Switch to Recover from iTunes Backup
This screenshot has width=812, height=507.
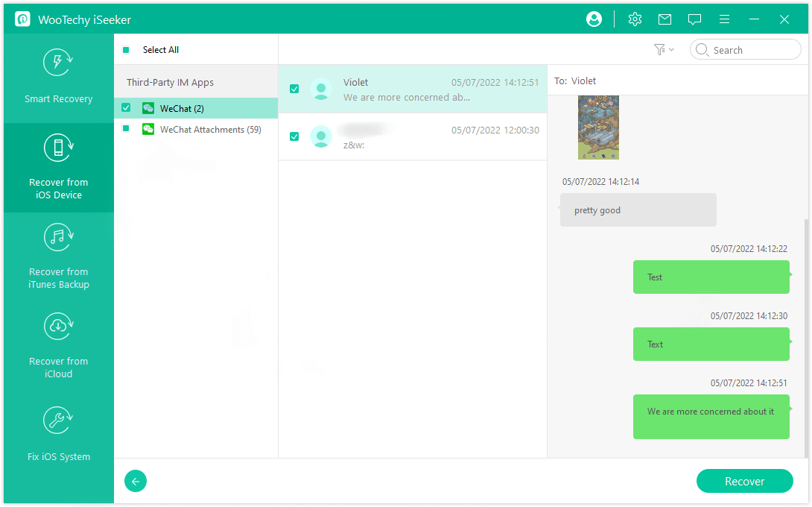pos(58,257)
